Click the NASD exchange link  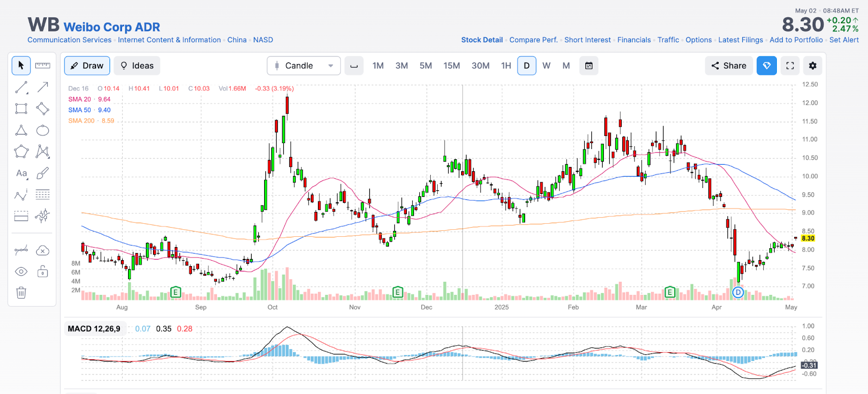coord(263,40)
